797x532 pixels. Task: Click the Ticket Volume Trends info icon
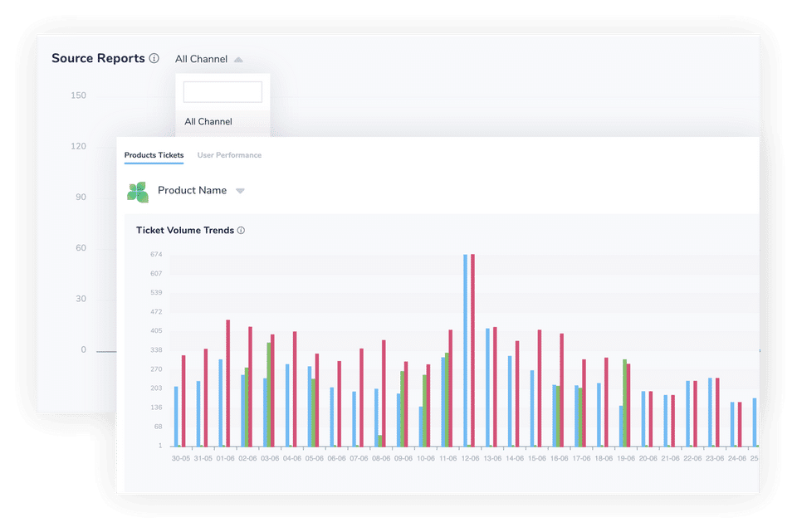pos(241,230)
